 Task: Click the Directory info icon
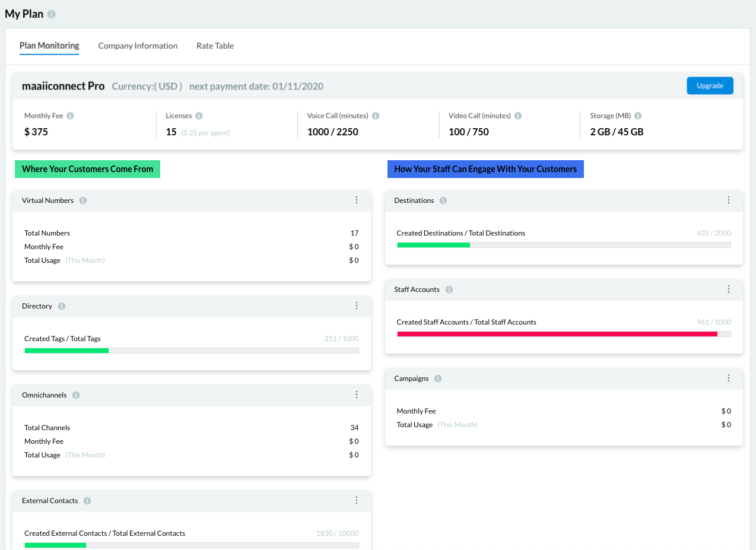(62, 306)
